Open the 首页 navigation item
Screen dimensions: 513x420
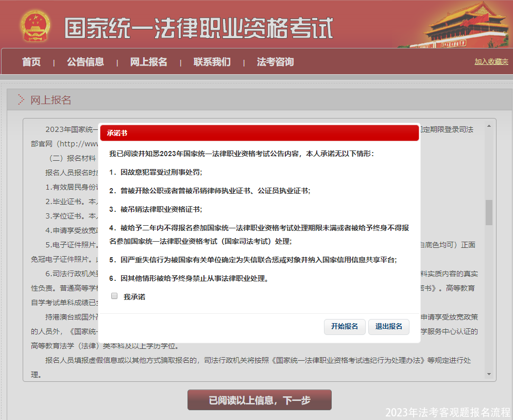tap(31, 62)
